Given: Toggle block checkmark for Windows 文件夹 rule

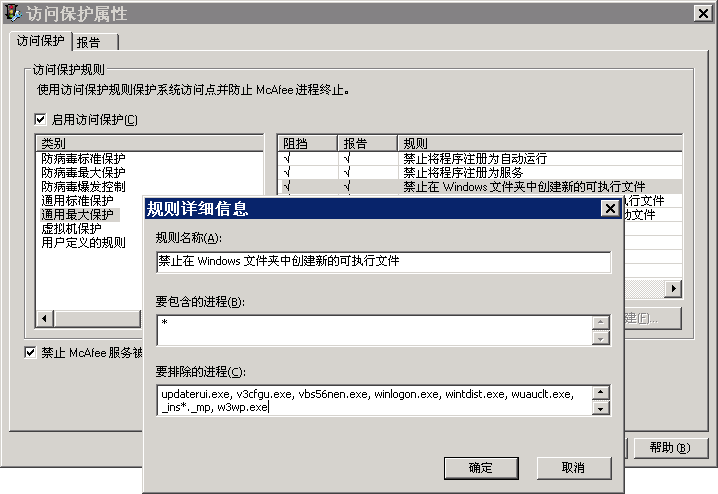Looking at the screenshot, I should pyautogui.click(x=287, y=187).
